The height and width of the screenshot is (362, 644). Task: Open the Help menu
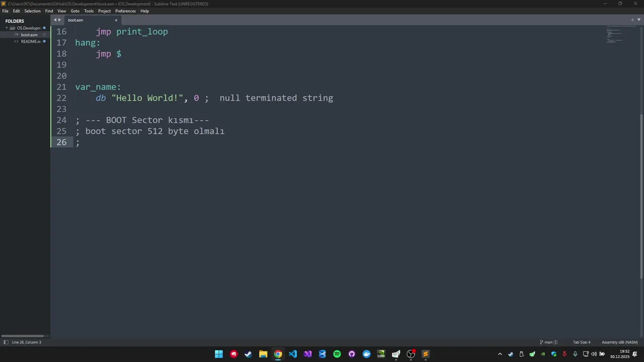pyautogui.click(x=144, y=11)
